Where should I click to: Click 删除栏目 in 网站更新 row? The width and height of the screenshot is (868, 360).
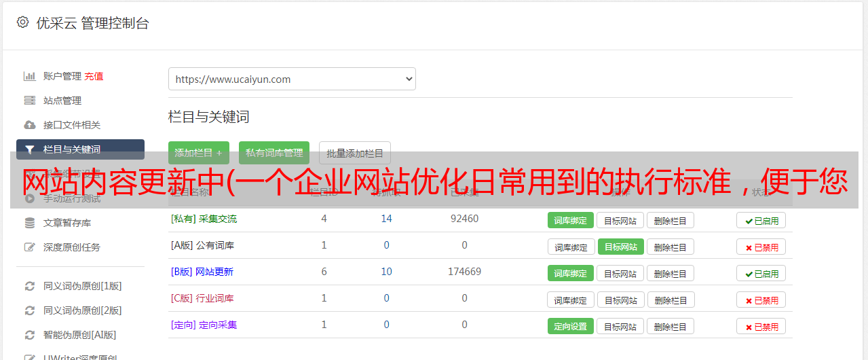(670, 273)
